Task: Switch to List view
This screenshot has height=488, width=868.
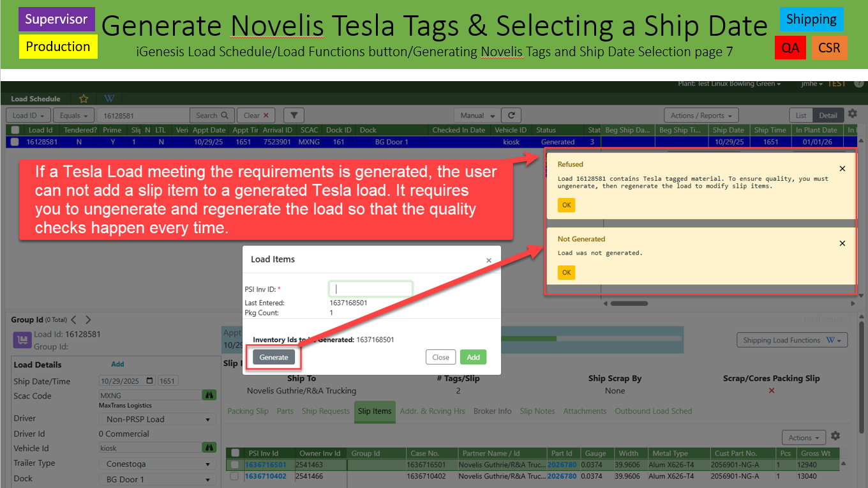Action: point(801,116)
